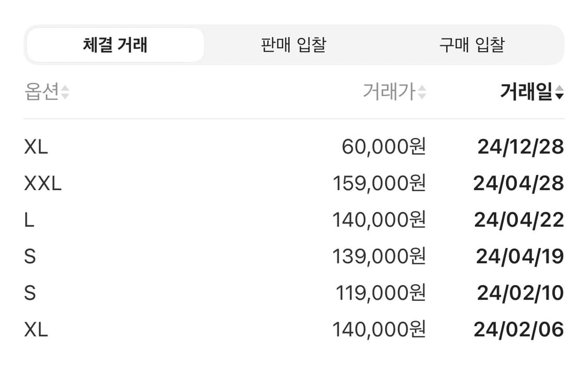Click the sort arrows beside 거래가 header

tap(421, 91)
